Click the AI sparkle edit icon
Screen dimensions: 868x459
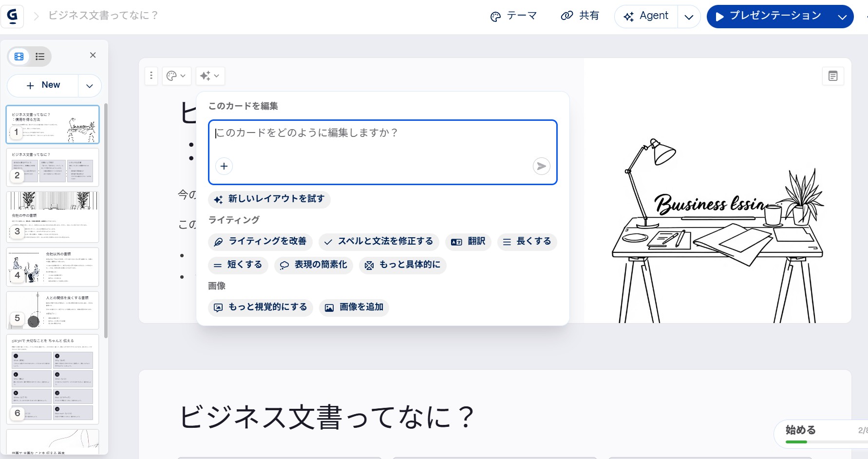click(x=210, y=76)
